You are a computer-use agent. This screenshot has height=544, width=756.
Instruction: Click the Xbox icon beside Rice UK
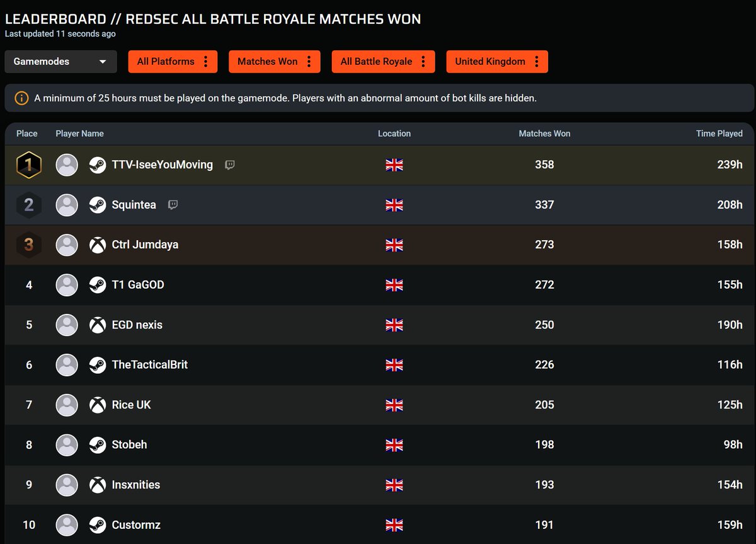(x=98, y=405)
